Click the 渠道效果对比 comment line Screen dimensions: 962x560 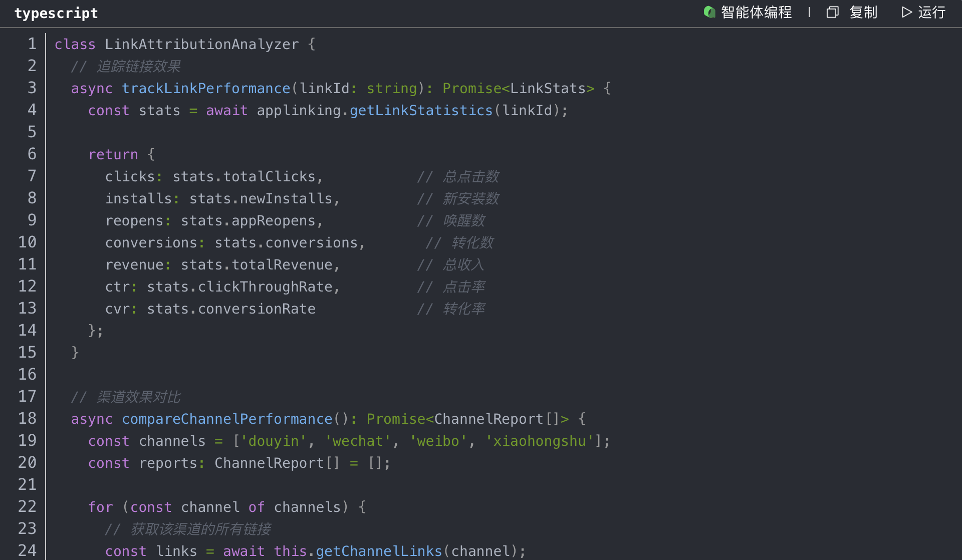(x=138, y=397)
